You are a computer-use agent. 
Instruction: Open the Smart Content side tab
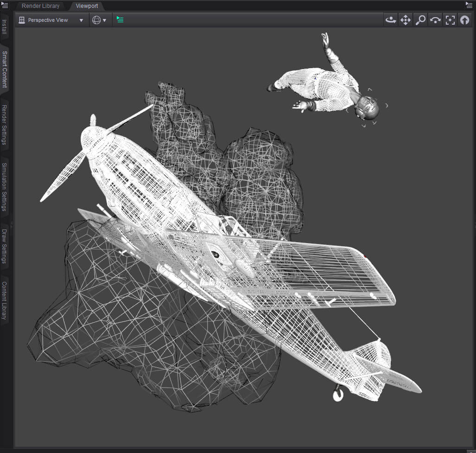4,69
